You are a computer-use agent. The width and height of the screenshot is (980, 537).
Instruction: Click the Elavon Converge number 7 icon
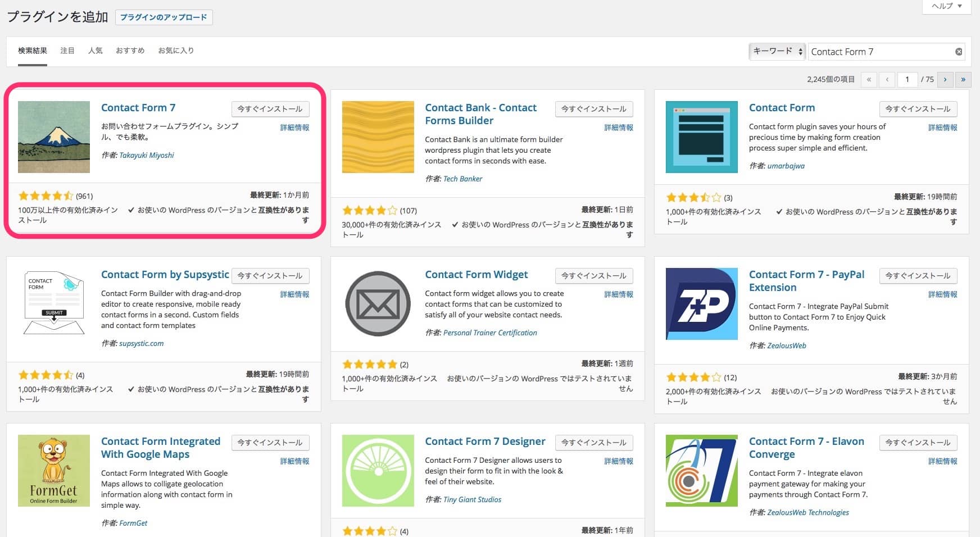coord(701,470)
